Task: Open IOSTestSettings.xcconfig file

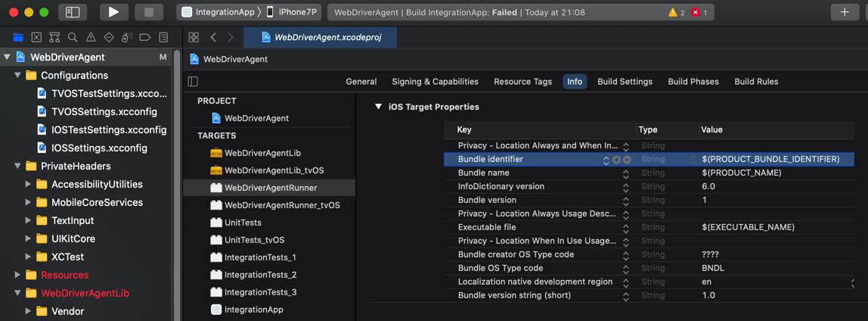Action: click(101, 129)
